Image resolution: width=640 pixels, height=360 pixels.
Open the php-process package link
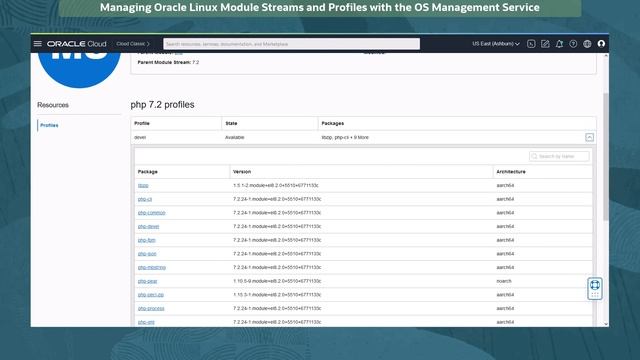(151, 309)
